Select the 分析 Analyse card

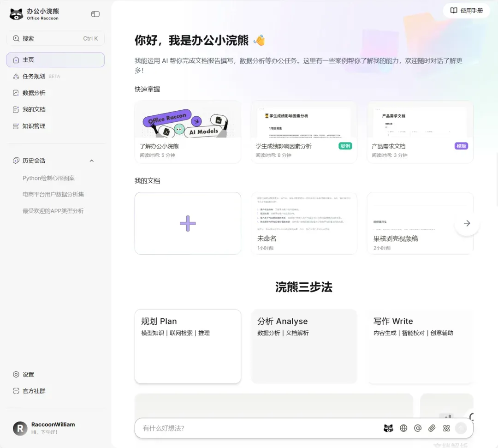pos(304,346)
